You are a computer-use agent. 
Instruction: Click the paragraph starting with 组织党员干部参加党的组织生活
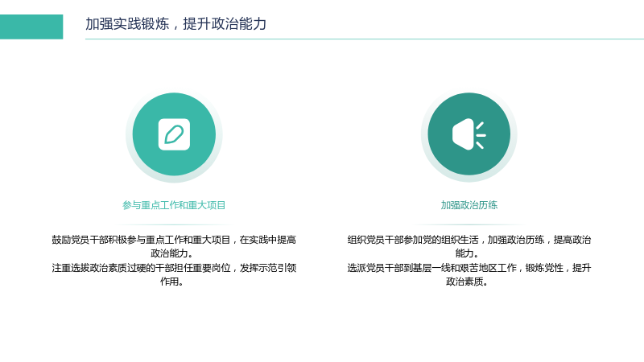coord(469,246)
